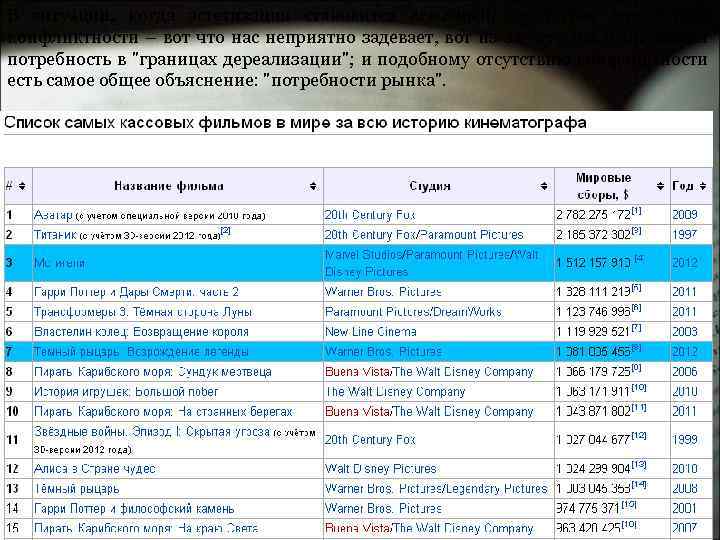Open the Аватар film link

(x=53, y=215)
